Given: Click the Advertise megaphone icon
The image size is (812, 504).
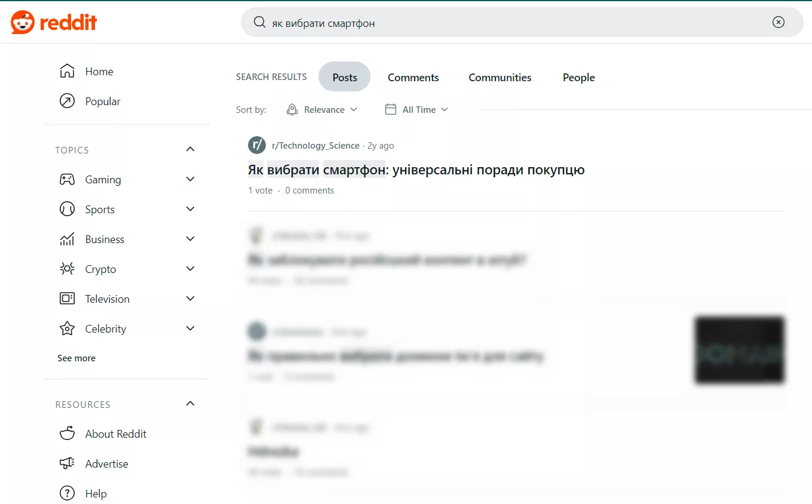Looking at the screenshot, I should click(67, 463).
